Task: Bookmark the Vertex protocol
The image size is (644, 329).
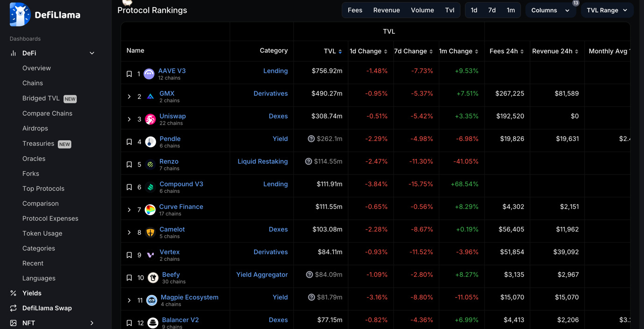Action: click(x=129, y=255)
